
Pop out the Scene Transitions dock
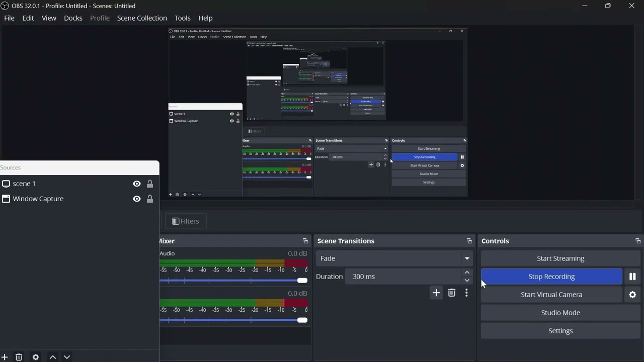click(469, 241)
